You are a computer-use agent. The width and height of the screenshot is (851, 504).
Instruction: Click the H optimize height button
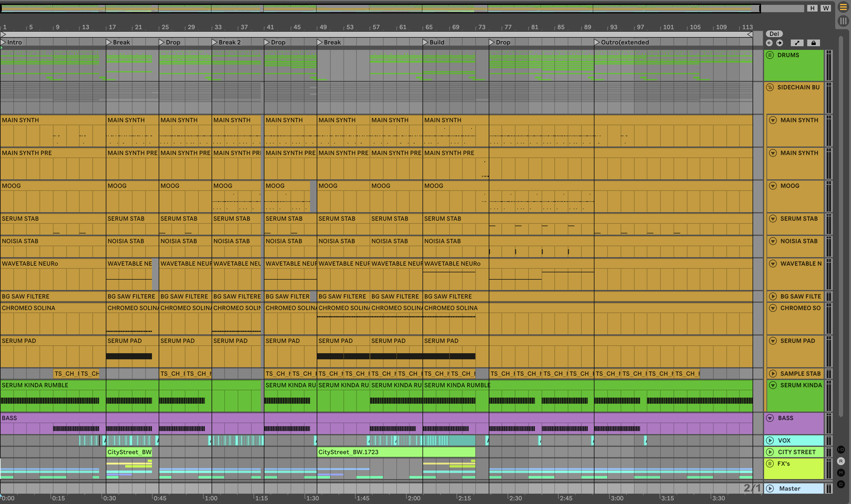[x=812, y=8]
